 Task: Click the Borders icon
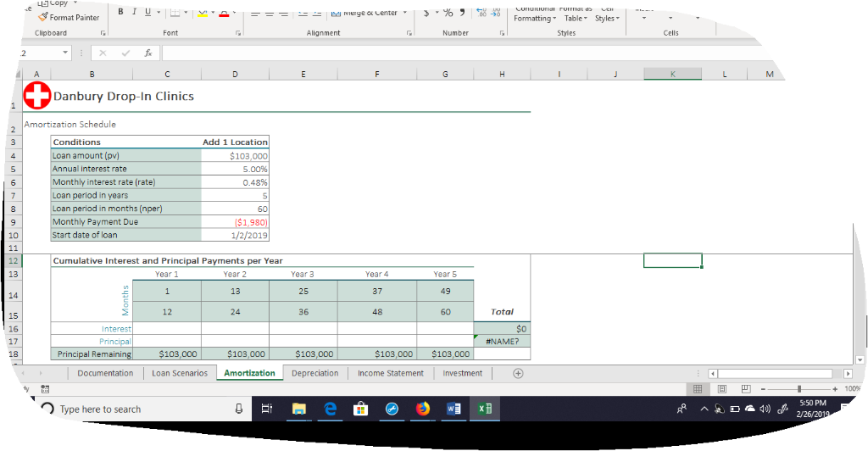(x=175, y=12)
